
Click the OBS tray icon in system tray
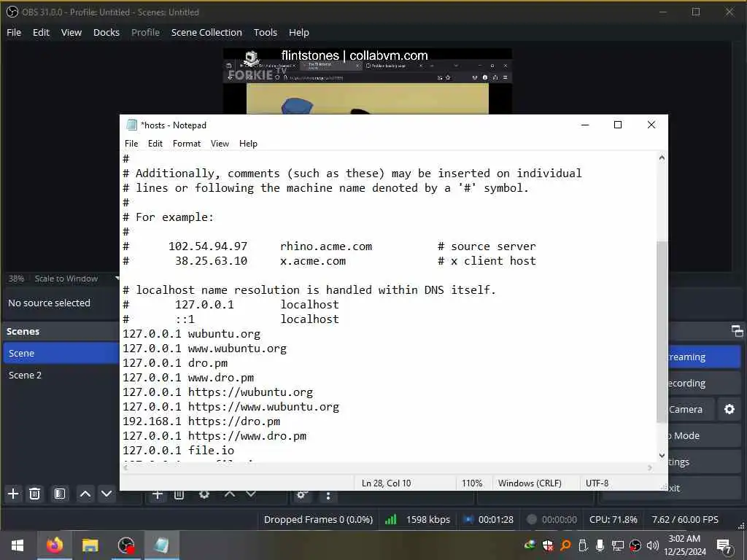point(635,545)
